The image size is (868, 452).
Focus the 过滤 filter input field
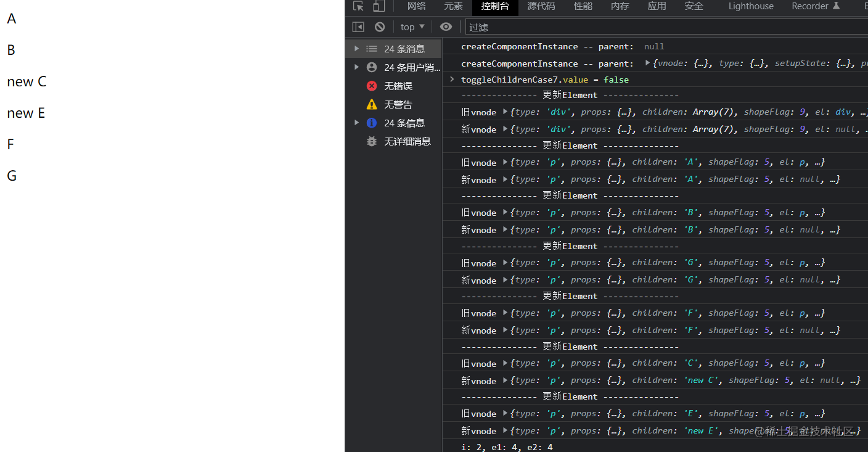point(667,27)
